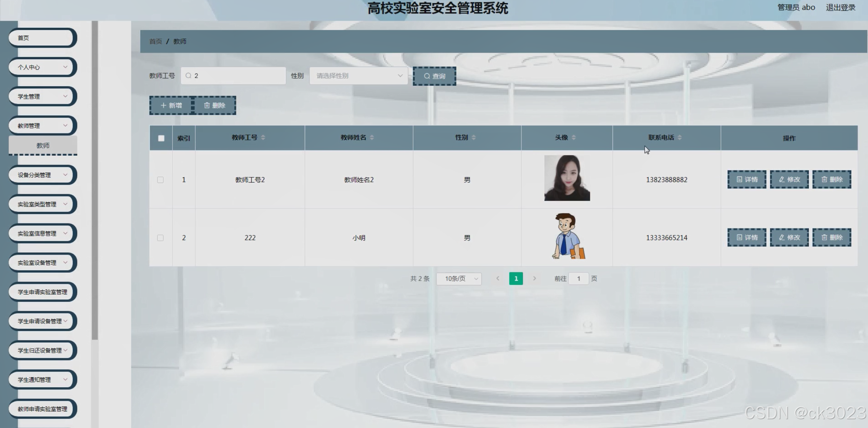Viewport: 868px width, 428px height.
Task: Click the 首页 breadcrumb link
Action: [156, 41]
